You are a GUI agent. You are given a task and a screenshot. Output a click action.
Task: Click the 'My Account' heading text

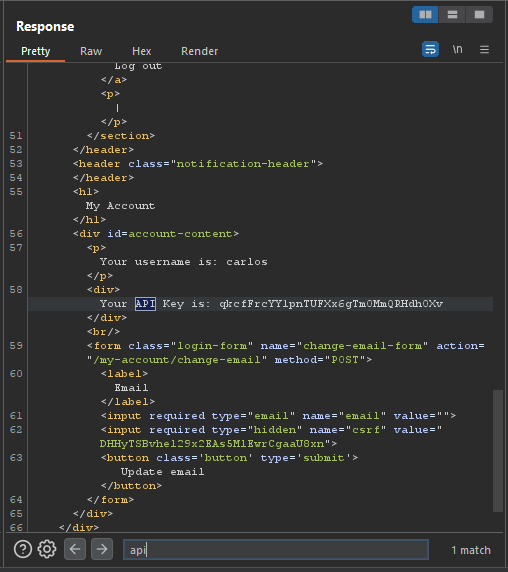click(120, 206)
